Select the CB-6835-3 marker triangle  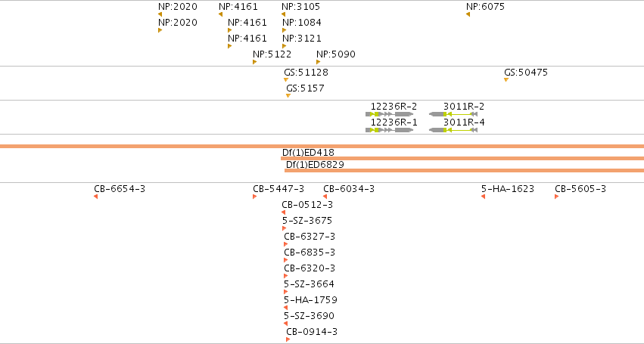[286, 260]
